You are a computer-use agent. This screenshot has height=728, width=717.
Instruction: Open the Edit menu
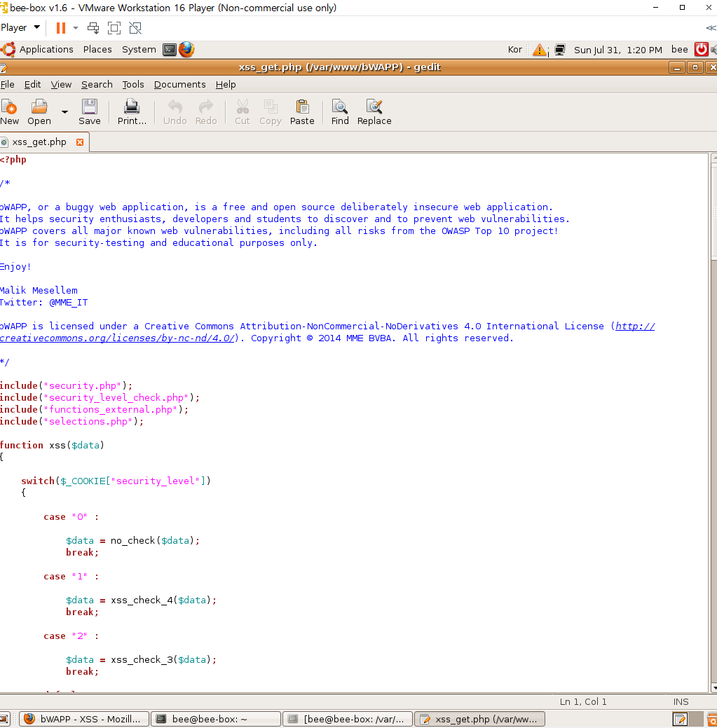pos(32,85)
